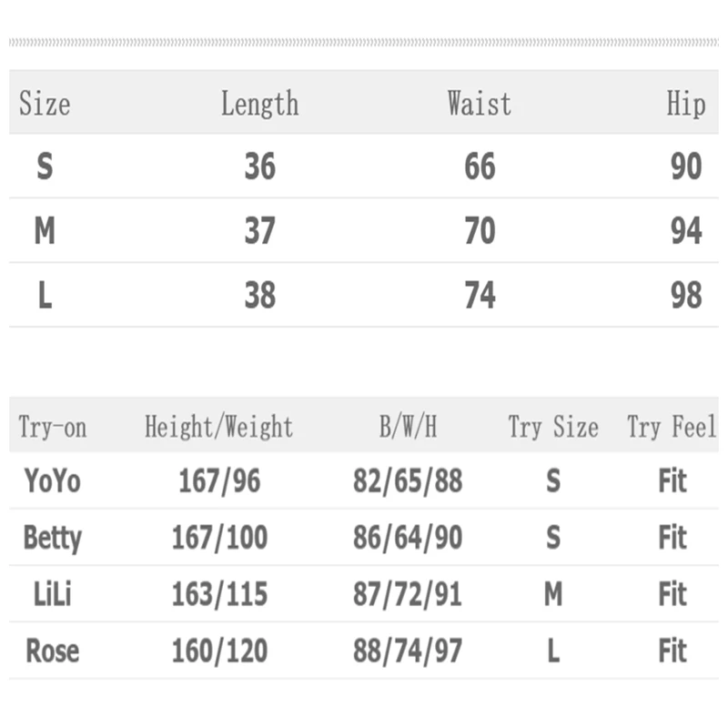The height and width of the screenshot is (728, 728).
Task: Click the Height/Weight column header
Action: (x=218, y=427)
